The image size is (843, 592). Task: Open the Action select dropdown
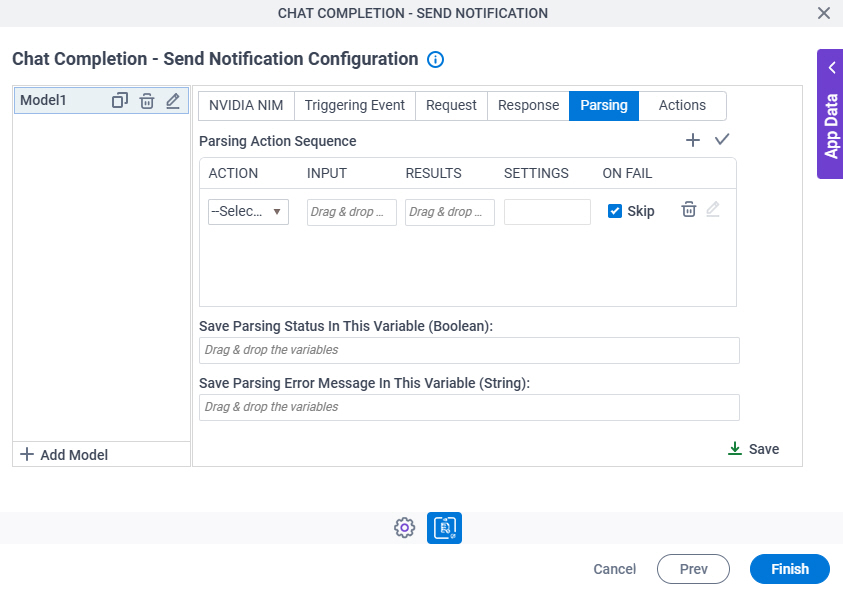(x=248, y=212)
